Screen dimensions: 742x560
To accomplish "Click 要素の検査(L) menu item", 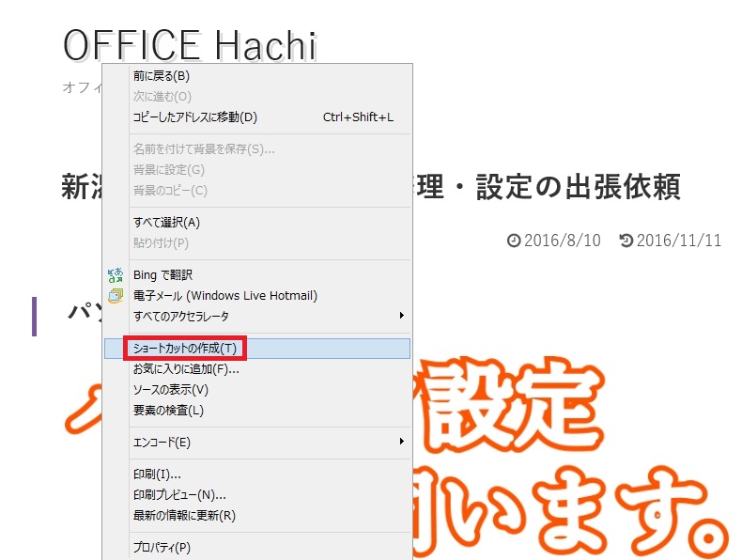I will pos(257,410).
